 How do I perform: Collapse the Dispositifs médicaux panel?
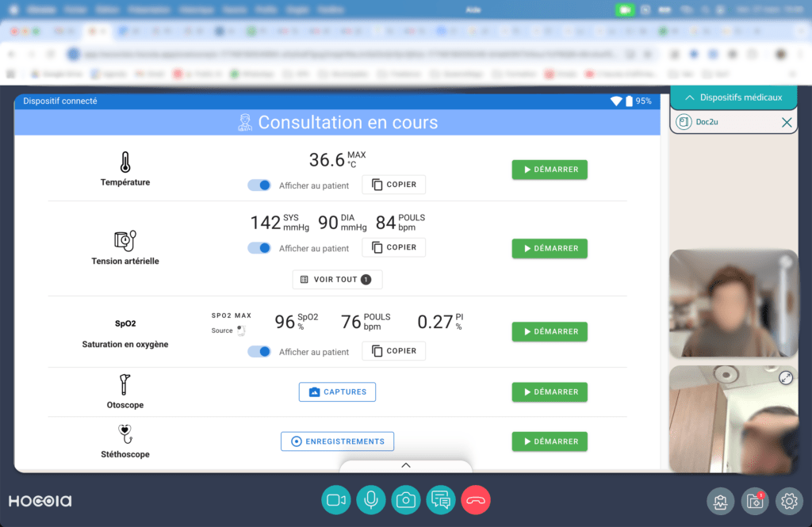click(x=733, y=97)
